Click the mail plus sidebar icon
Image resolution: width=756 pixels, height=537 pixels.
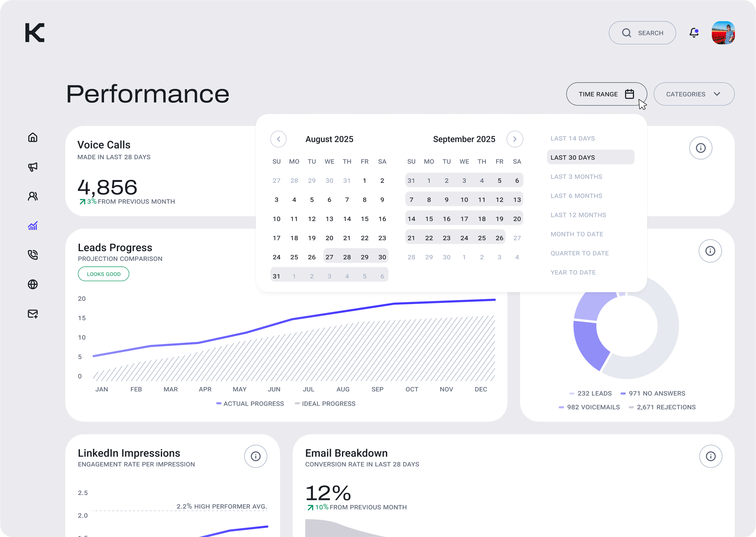[x=33, y=314]
